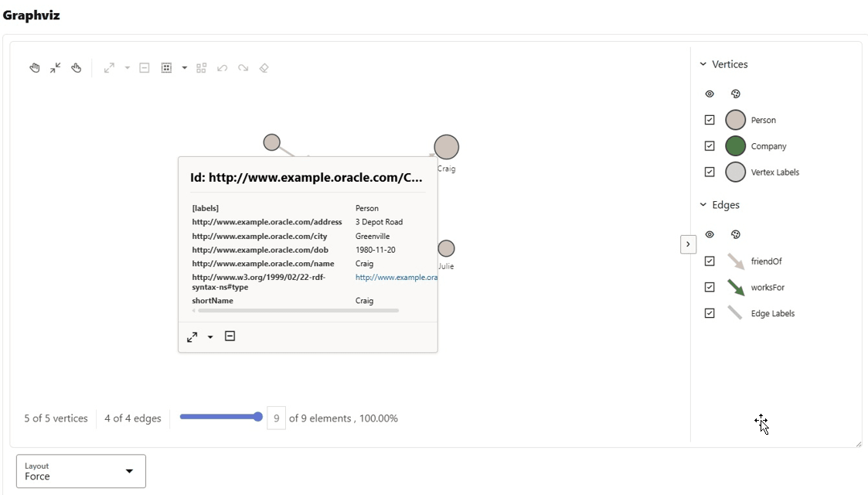Open the group options dropdown arrow
Image resolution: width=868 pixels, height=495 pixels.
pyautogui.click(x=184, y=68)
